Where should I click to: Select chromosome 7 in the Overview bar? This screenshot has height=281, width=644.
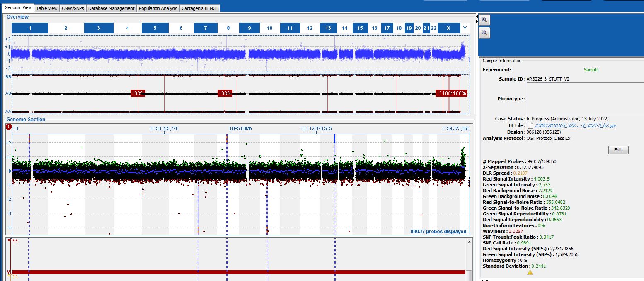pyautogui.click(x=206, y=28)
